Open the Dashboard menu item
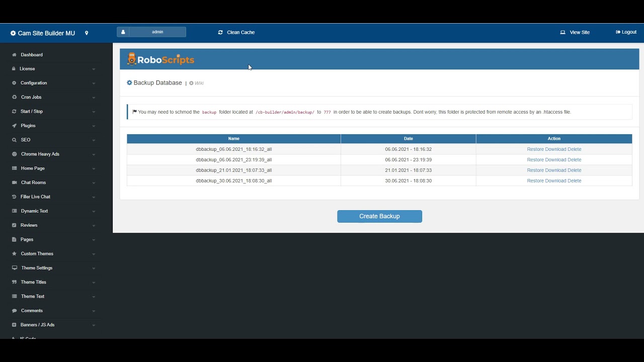 click(x=32, y=55)
